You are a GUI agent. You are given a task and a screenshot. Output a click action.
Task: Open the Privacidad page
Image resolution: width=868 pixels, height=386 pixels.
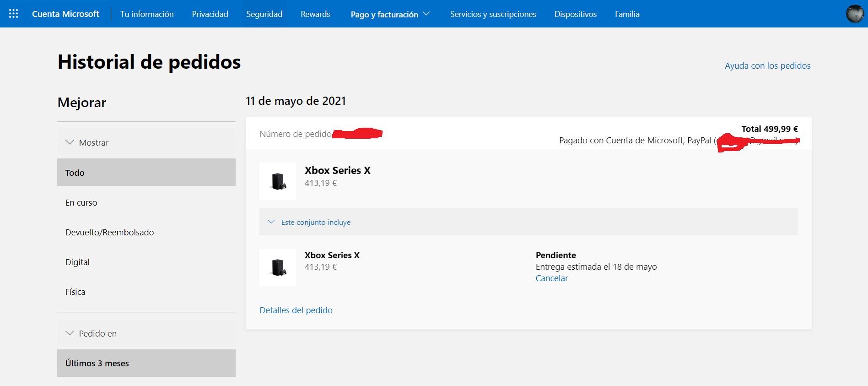pyautogui.click(x=210, y=14)
